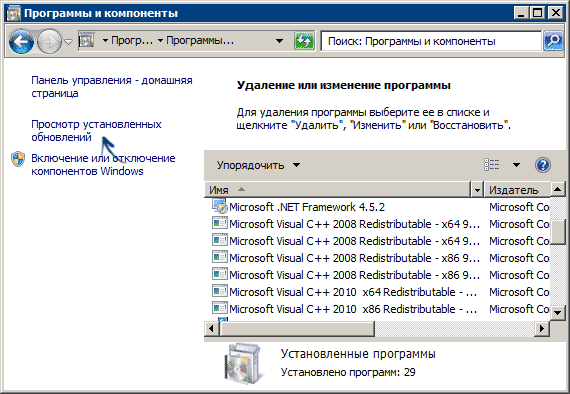570x394 pixels.
Task: Select "Visual C++ 2010 x86 Redistributable" row
Action: (378, 309)
